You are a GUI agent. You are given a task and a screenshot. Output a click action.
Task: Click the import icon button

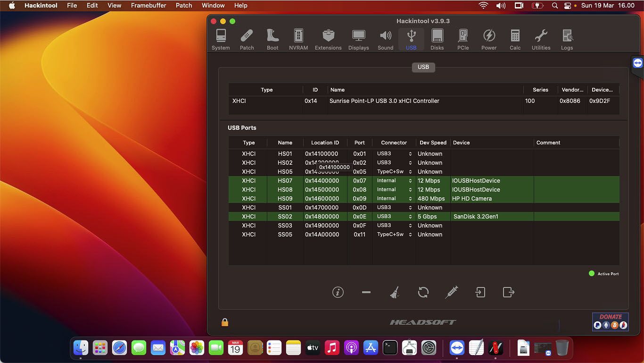point(480,292)
